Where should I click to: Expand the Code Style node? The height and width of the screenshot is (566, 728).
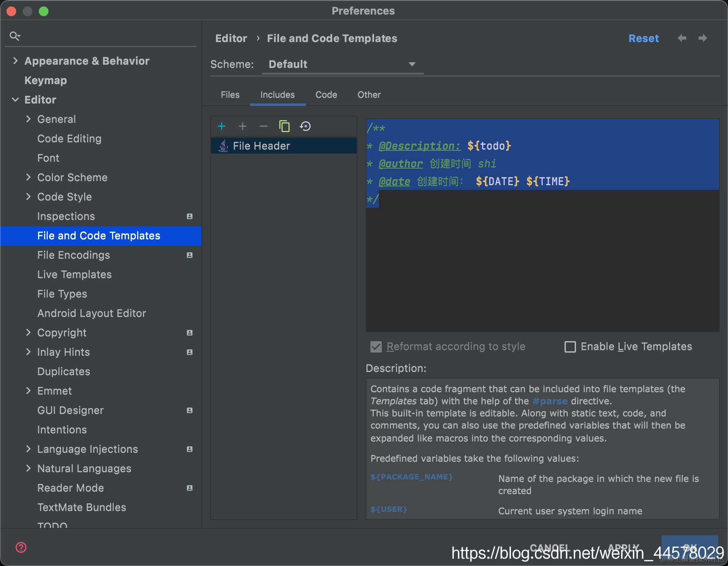(x=28, y=196)
